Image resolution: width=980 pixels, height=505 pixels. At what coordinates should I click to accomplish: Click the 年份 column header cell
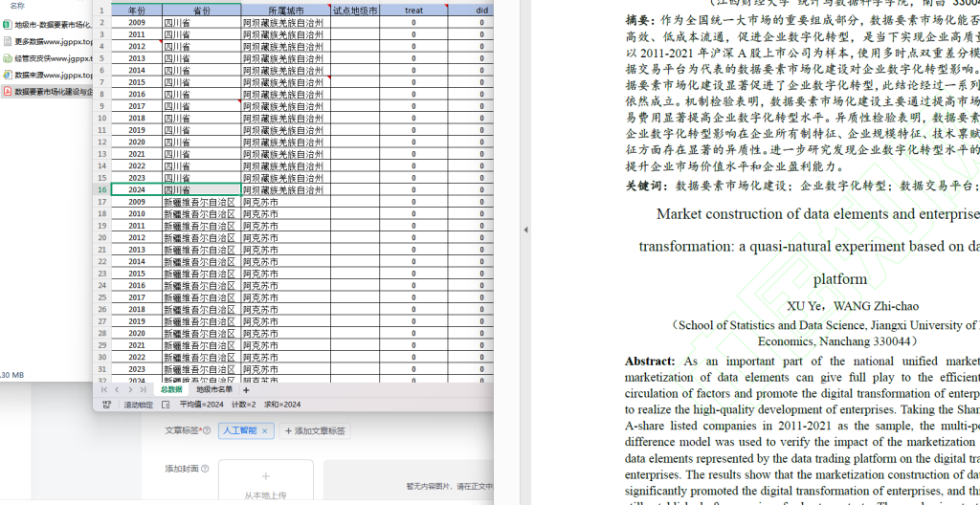[x=137, y=10]
